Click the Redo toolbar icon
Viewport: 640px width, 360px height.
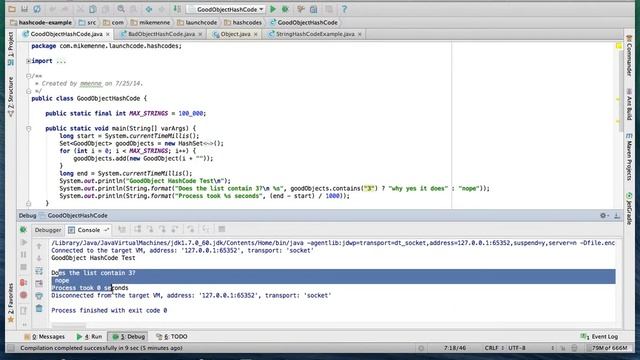pos(65,9)
